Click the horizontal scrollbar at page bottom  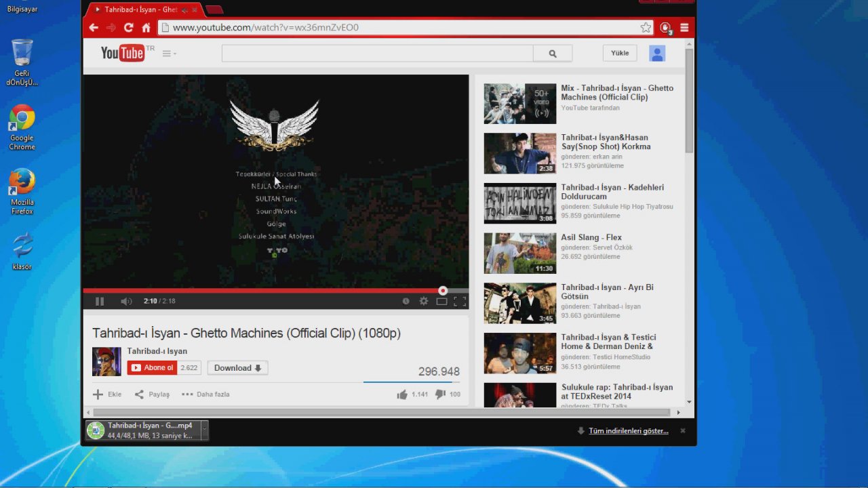pos(382,412)
